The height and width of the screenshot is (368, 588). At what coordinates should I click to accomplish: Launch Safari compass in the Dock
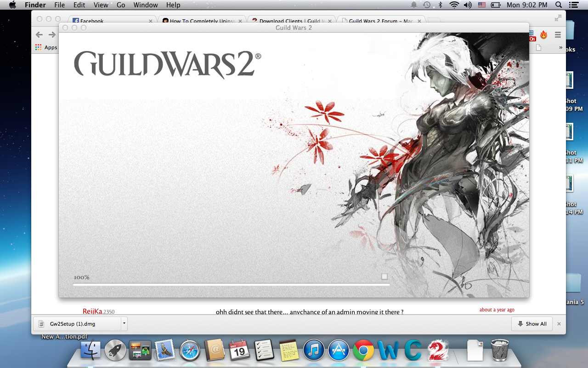click(x=190, y=351)
